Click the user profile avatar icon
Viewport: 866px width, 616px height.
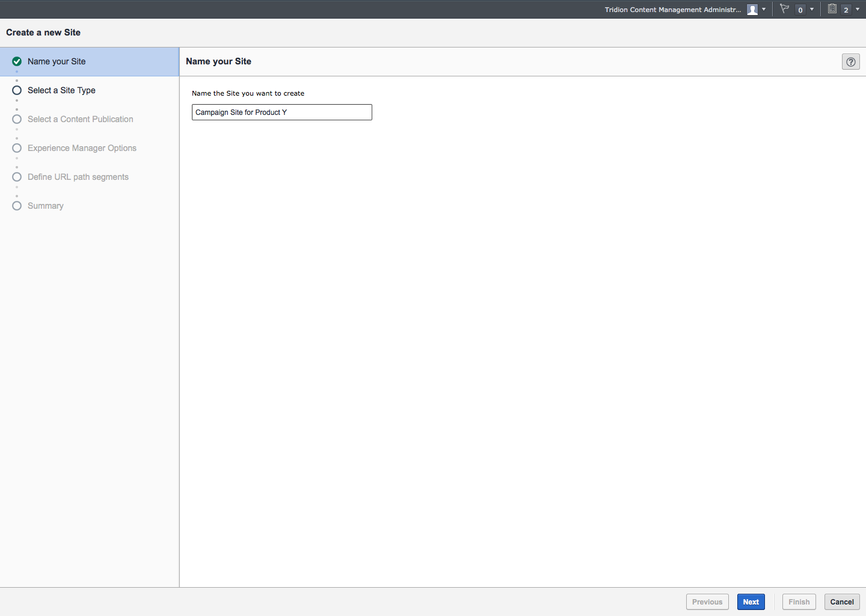(752, 10)
